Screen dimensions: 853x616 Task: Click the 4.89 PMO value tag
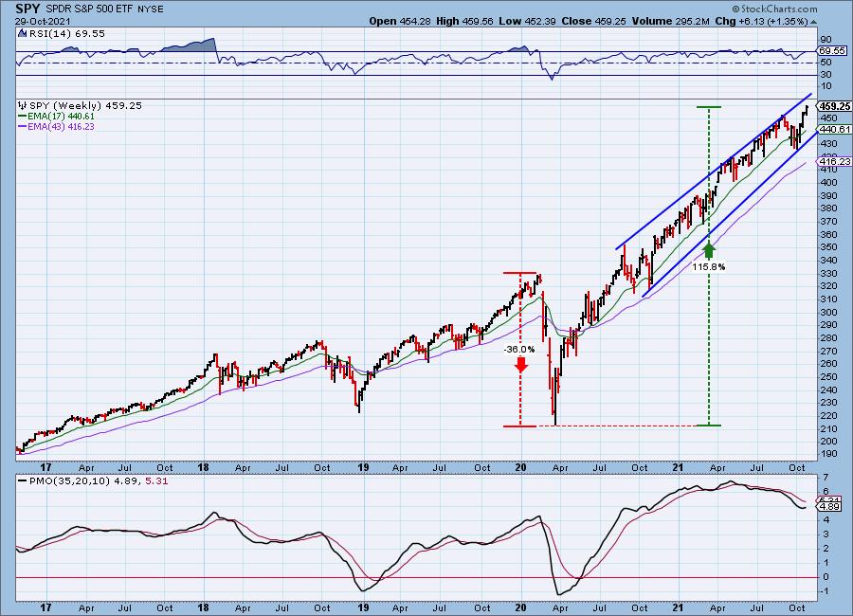830,507
